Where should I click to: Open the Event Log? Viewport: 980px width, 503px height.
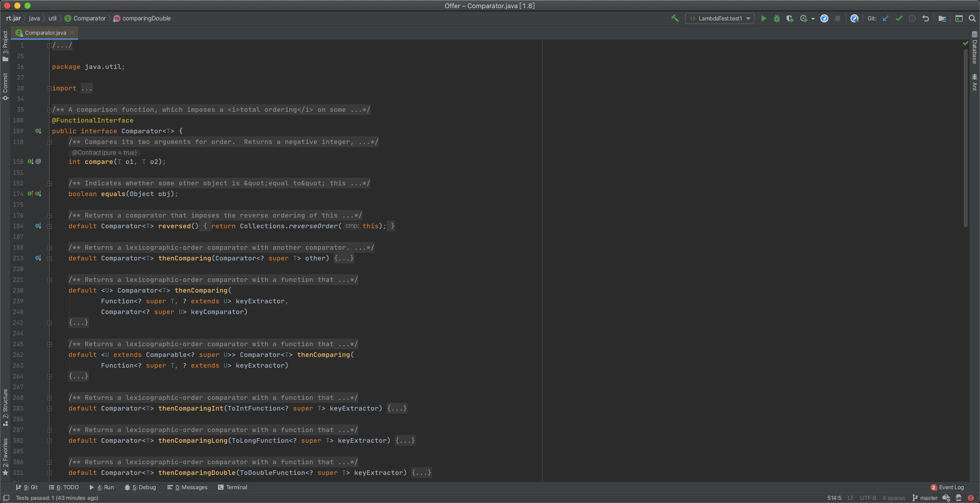947,487
